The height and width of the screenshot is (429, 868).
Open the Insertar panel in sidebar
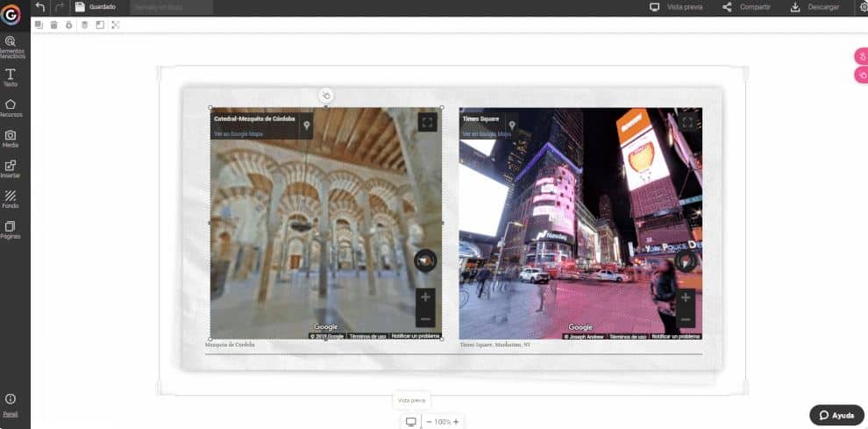click(x=11, y=169)
